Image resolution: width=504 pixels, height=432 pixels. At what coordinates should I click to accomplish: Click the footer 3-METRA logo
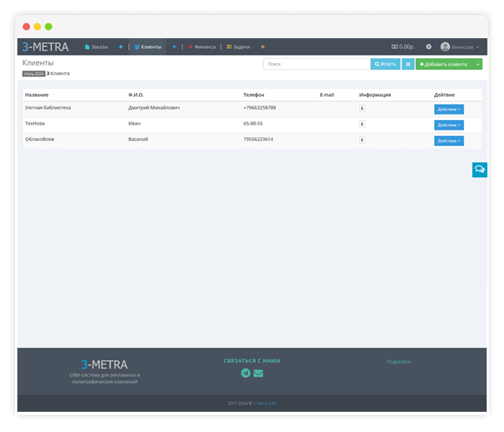[x=104, y=364]
